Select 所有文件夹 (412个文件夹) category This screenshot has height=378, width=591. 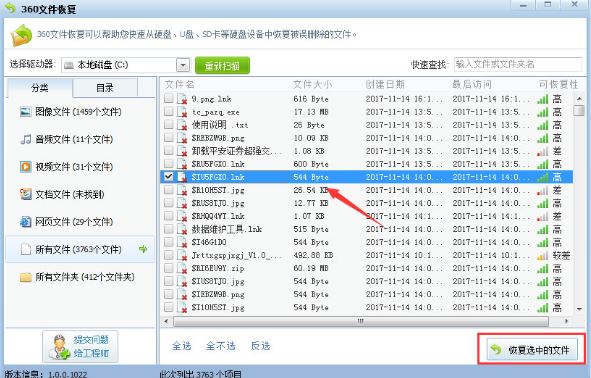(80, 277)
